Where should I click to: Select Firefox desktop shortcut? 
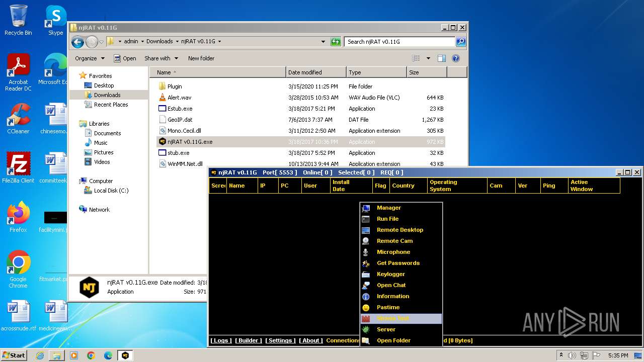pyautogui.click(x=18, y=217)
